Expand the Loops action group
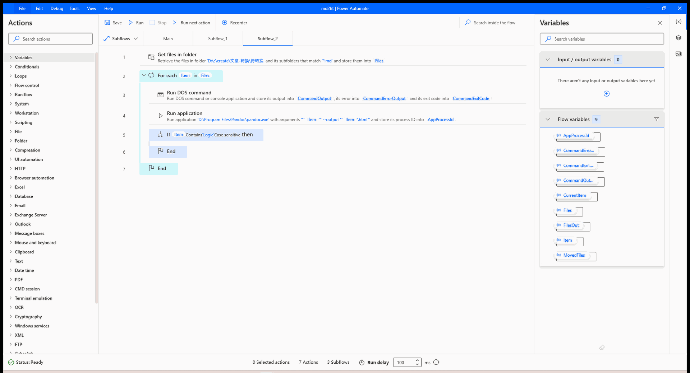The height and width of the screenshot is (373, 690). (11, 76)
